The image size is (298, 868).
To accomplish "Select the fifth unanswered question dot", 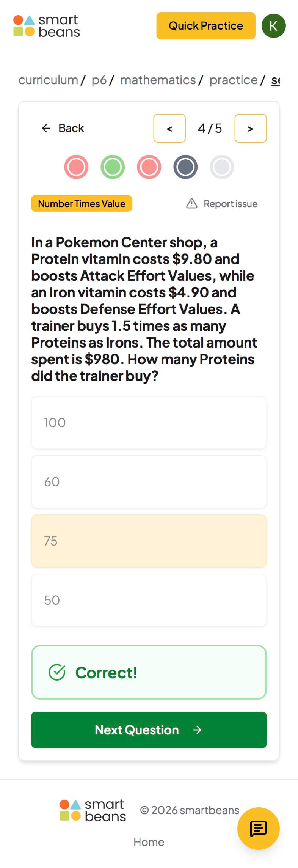I will tap(222, 167).
